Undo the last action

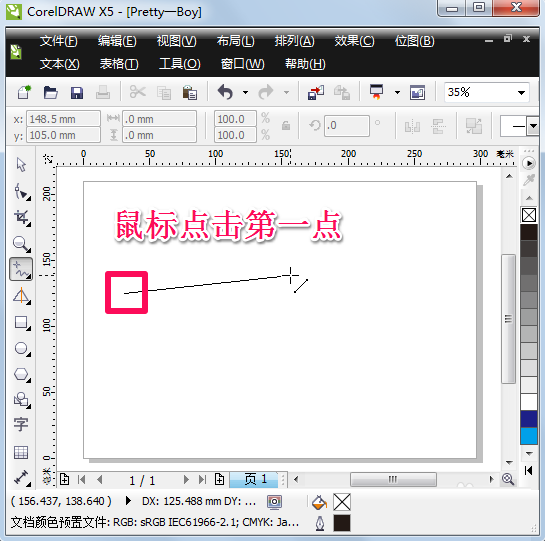point(225,92)
